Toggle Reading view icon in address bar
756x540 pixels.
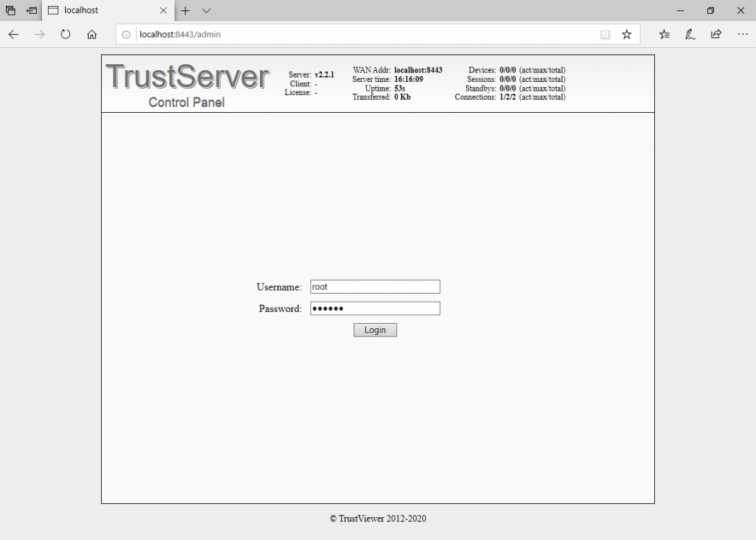coord(605,34)
